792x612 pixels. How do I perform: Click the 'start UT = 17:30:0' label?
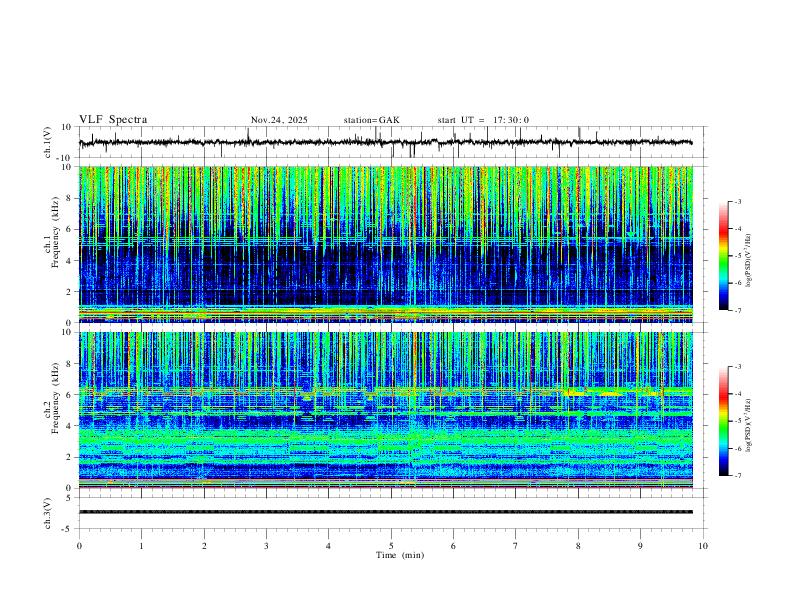click(483, 120)
